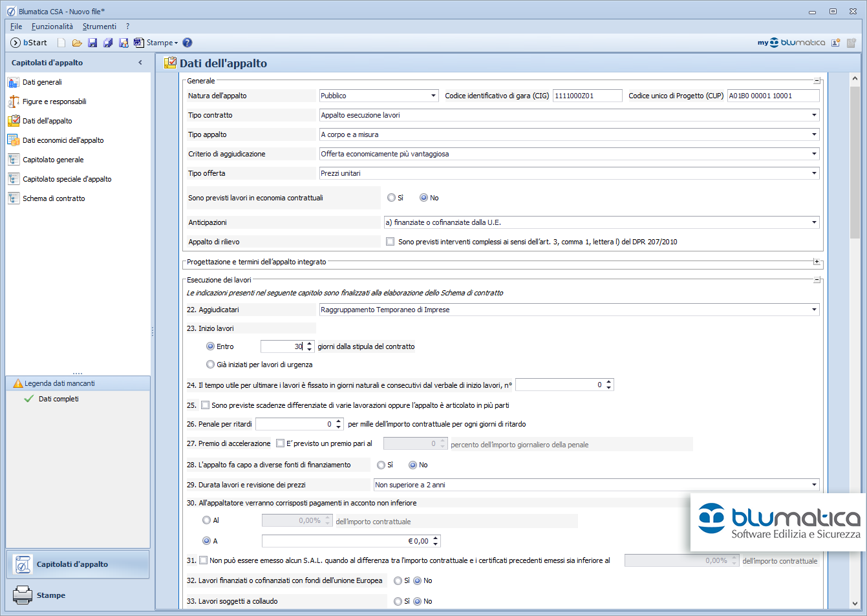Open help via blue question mark icon
This screenshot has height=616, width=867.
pyautogui.click(x=187, y=43)
